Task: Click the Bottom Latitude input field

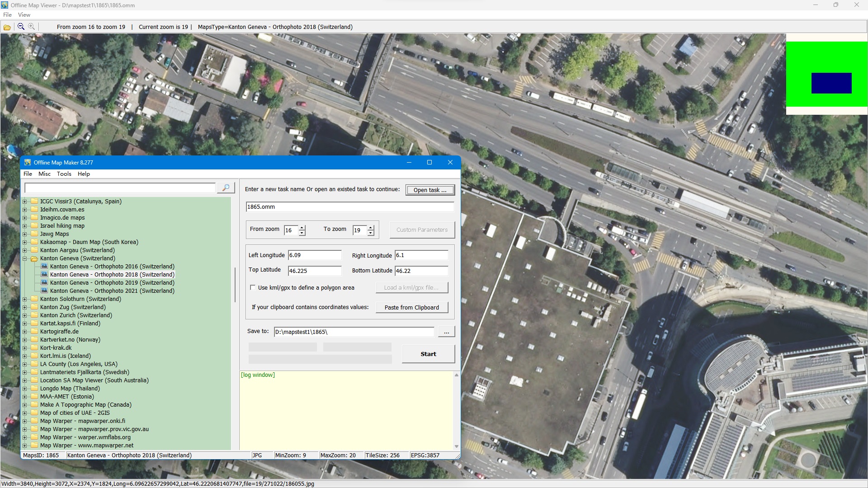Action: tap(421, 271)
